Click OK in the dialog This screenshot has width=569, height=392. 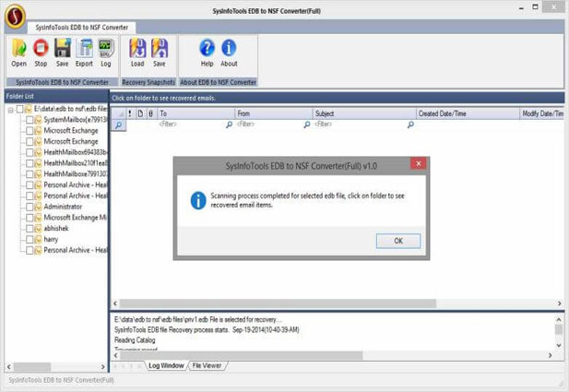coord(398,241)
